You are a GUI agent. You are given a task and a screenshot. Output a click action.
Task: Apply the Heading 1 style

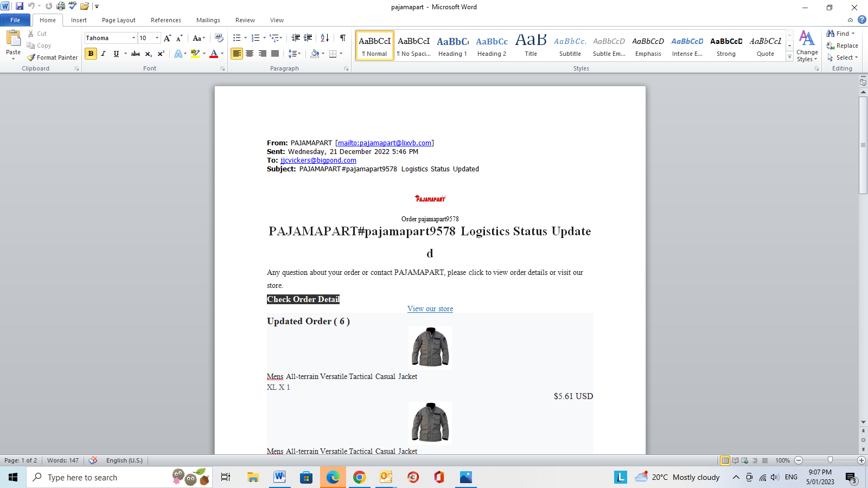point(452,46)
